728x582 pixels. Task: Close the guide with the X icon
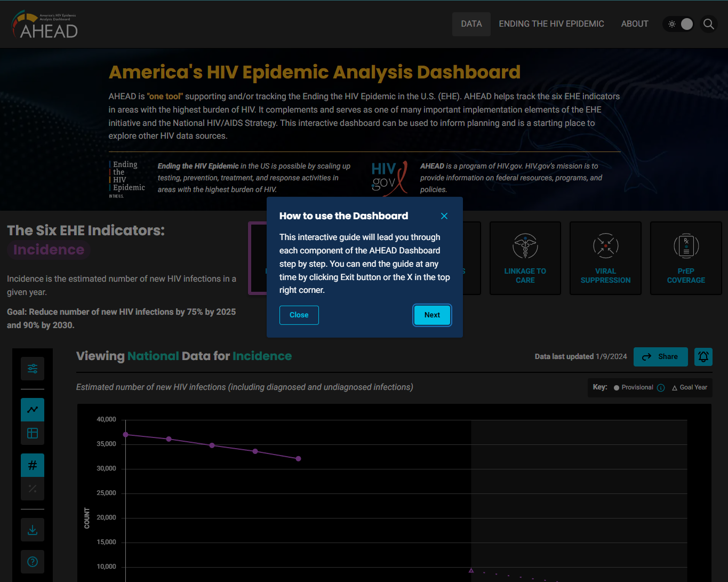[x=444, y=216]
